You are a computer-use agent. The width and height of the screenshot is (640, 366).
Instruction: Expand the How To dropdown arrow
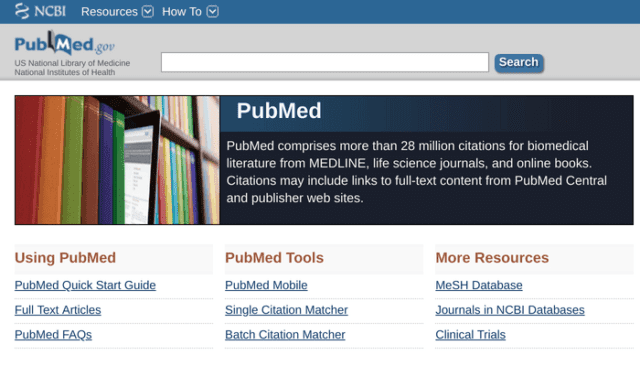(213, 11)
